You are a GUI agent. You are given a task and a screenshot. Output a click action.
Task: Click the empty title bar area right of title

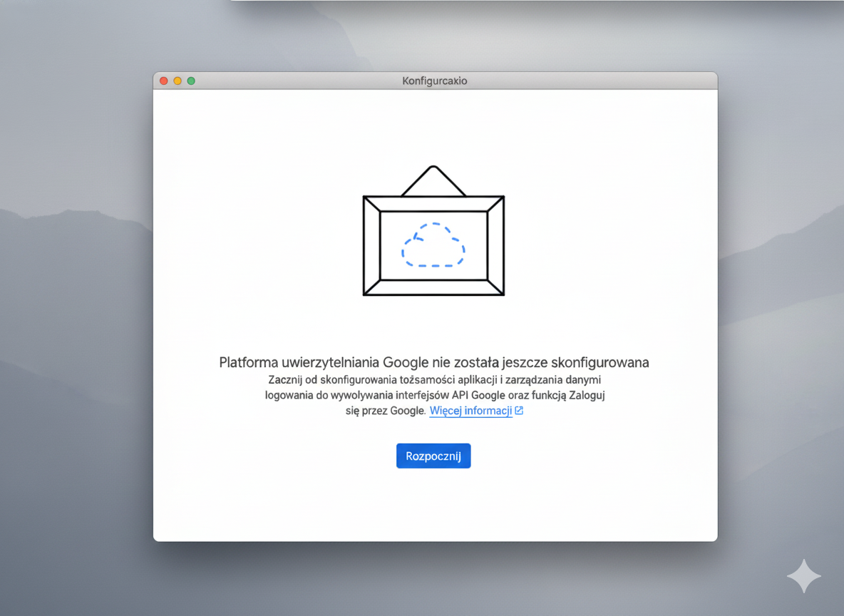[606, 81]
